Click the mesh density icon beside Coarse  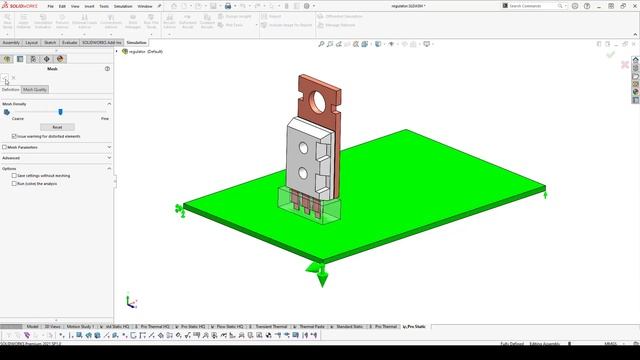[7, 112]
